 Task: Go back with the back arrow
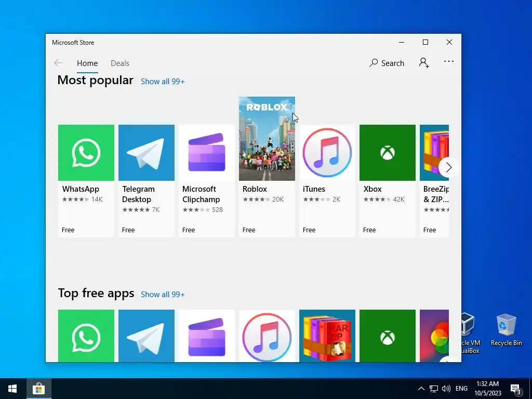[x=58, y=63]
